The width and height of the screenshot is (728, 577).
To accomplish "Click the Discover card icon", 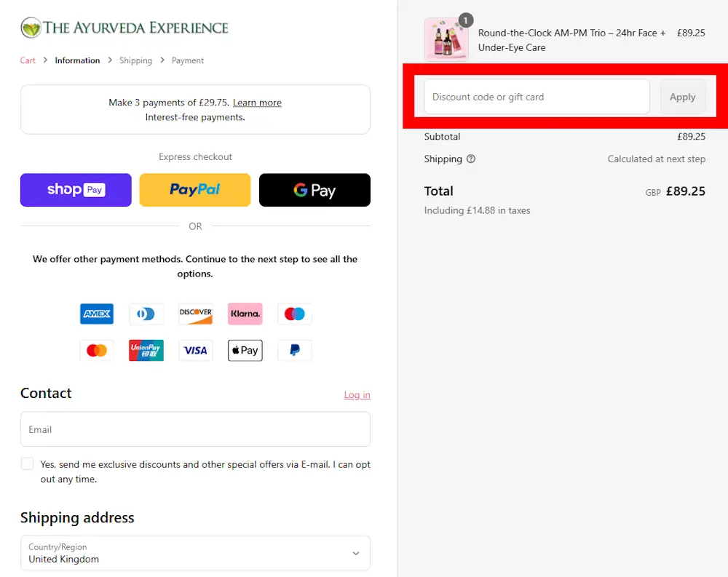I will pos(195,314).
